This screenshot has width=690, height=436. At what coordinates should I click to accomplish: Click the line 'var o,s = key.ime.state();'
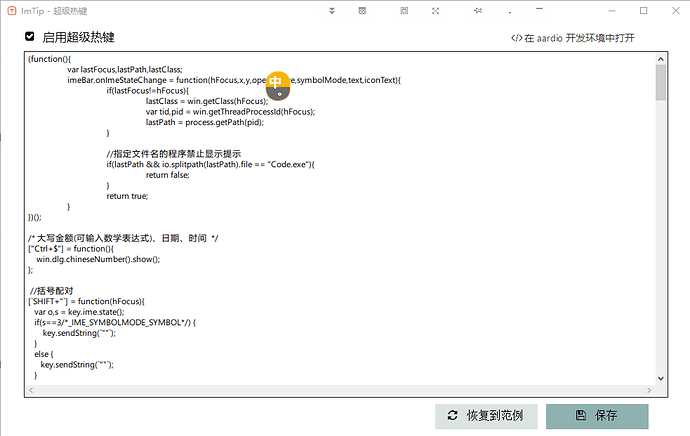[79, 312]
